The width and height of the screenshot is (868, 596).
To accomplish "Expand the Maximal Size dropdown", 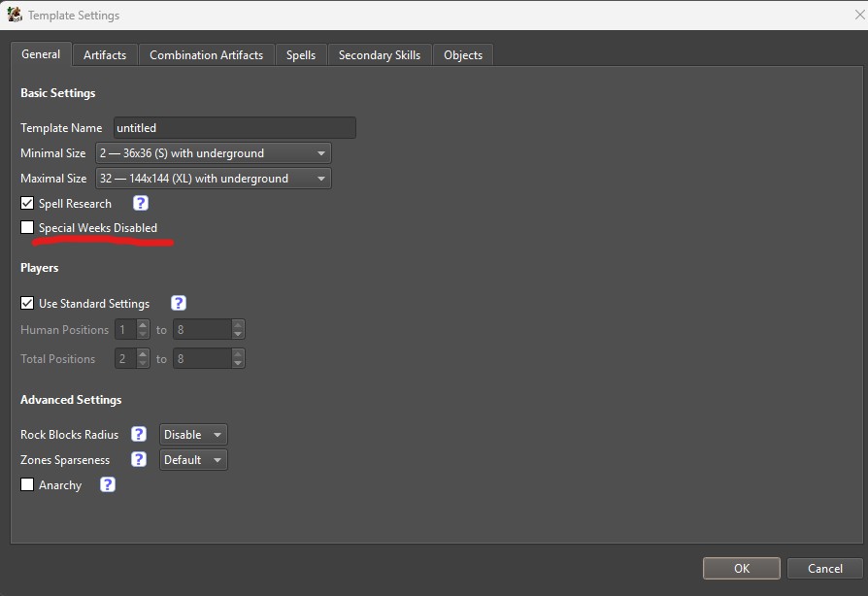I will click(214, 179).
